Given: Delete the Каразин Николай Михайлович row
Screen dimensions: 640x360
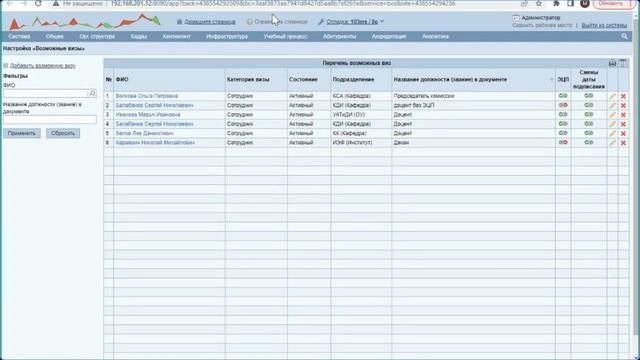Looking at the screenshot, I should (x=623, y=143).
